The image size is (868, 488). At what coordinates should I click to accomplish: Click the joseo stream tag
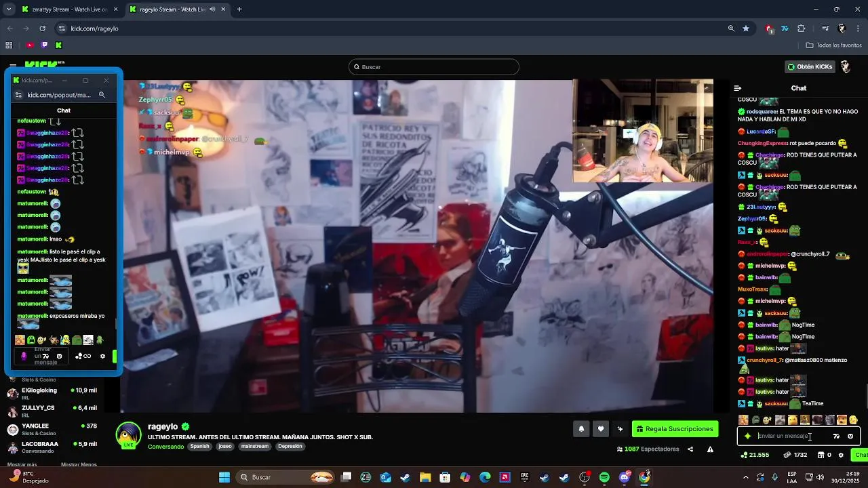[225, 446]
